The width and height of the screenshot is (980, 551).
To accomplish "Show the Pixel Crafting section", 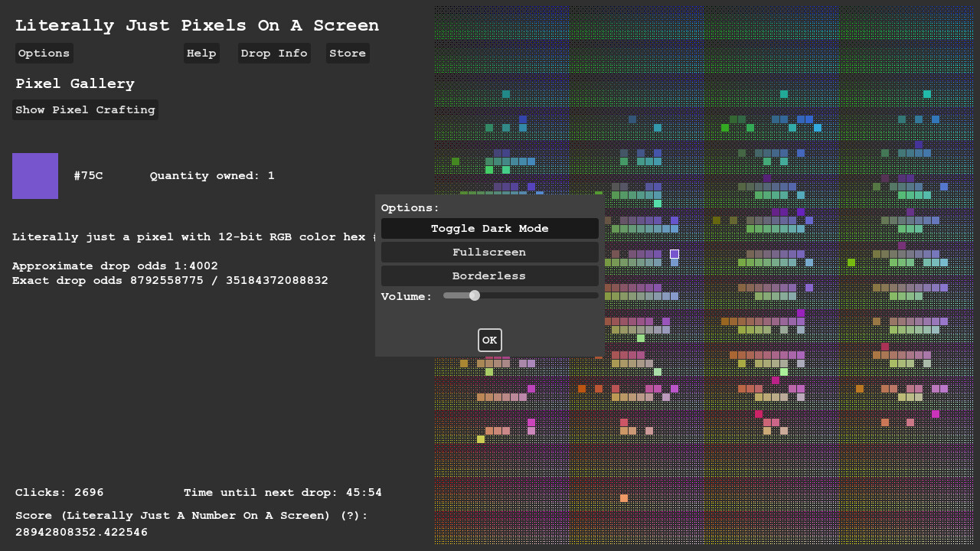I will click(x=84, y=109).
